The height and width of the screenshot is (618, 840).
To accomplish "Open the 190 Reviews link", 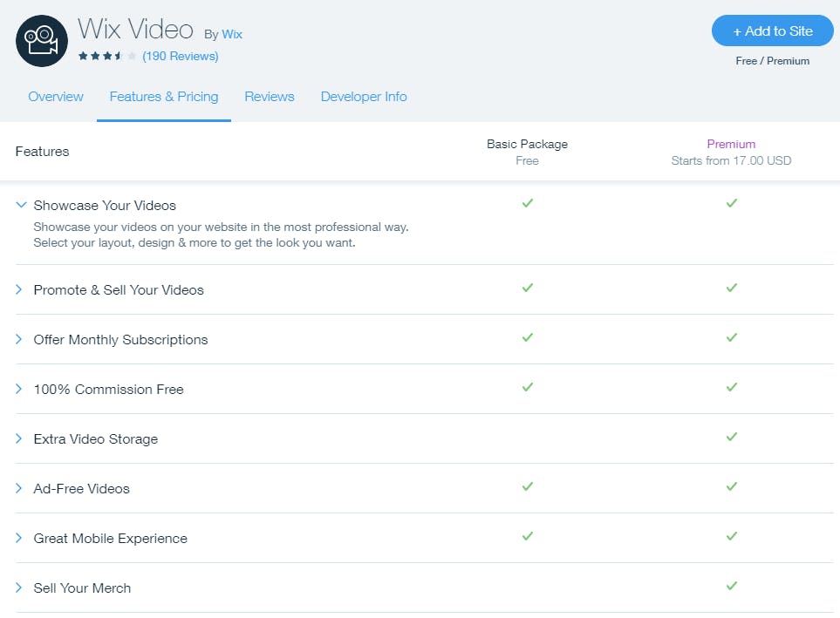I will (x=180, y=57).
